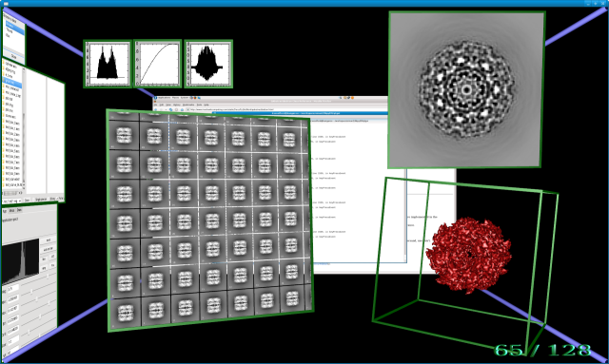Click the Done button in top-left dialog
609x364 pixels.
point(13,57)
